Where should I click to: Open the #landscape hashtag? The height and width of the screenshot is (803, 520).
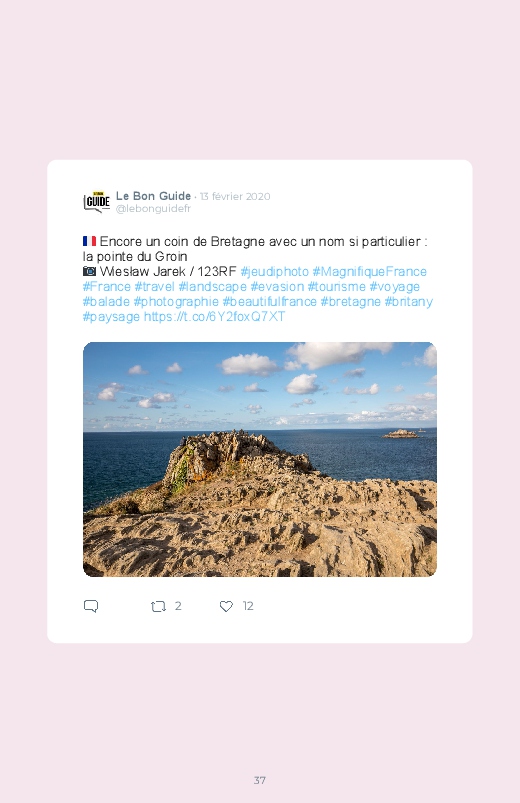[212, 286]
